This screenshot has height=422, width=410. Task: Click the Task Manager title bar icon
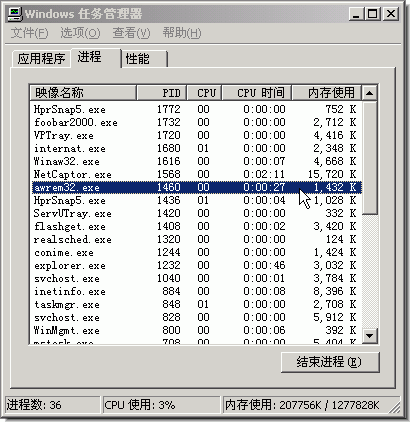click(15, 14)
